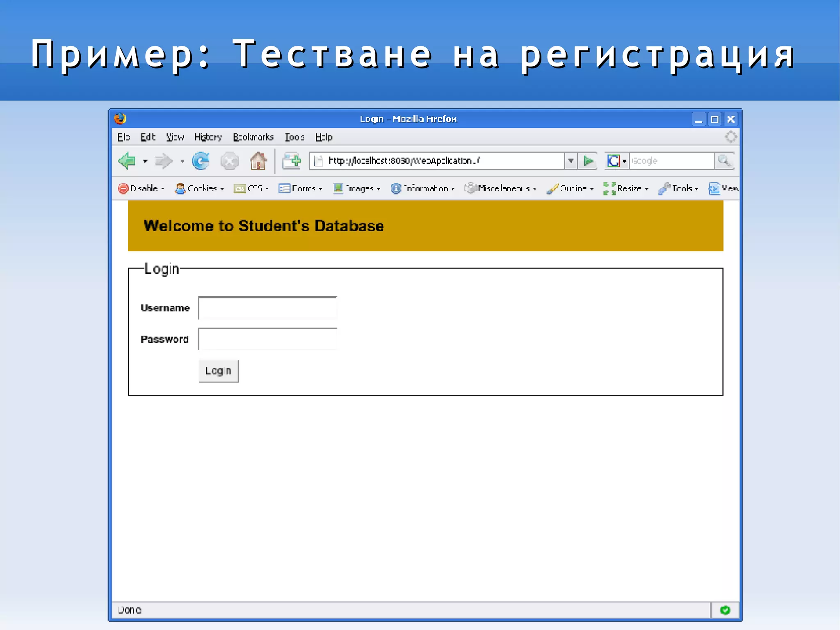
Task: Click the Google search box
Action: pyautogui.click(x=672, y=161)
